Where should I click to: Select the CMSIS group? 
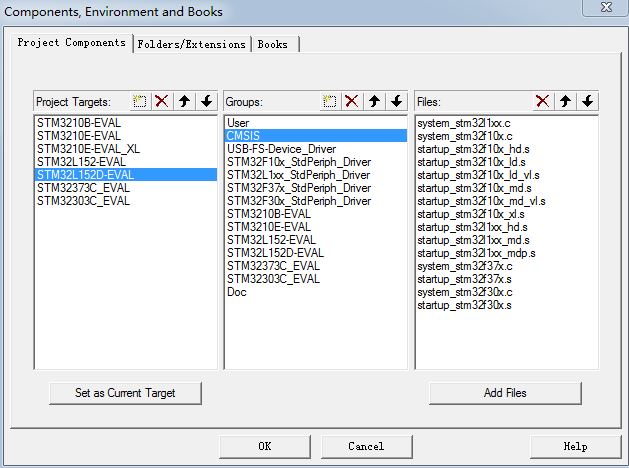point(316,136)
